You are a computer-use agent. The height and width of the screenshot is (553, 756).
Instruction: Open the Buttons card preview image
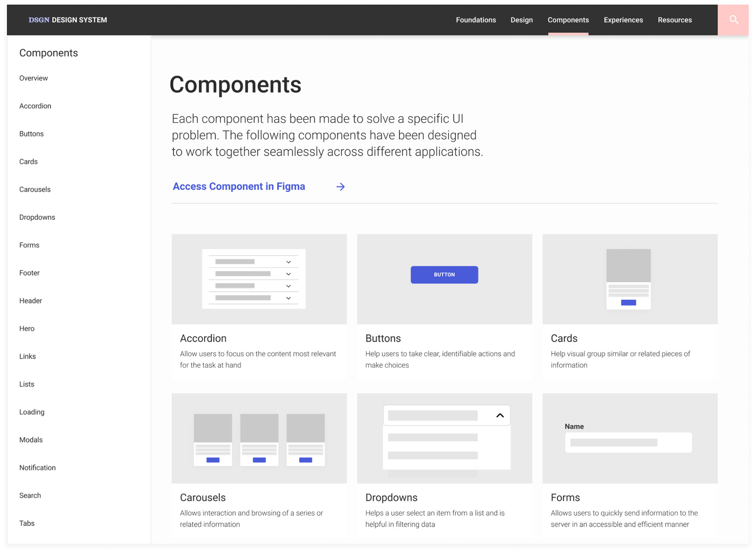[445, 279]
